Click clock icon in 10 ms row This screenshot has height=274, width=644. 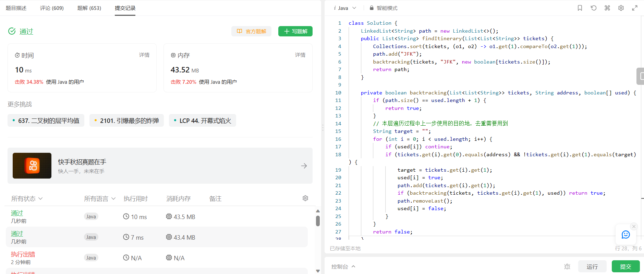(126, 217)
